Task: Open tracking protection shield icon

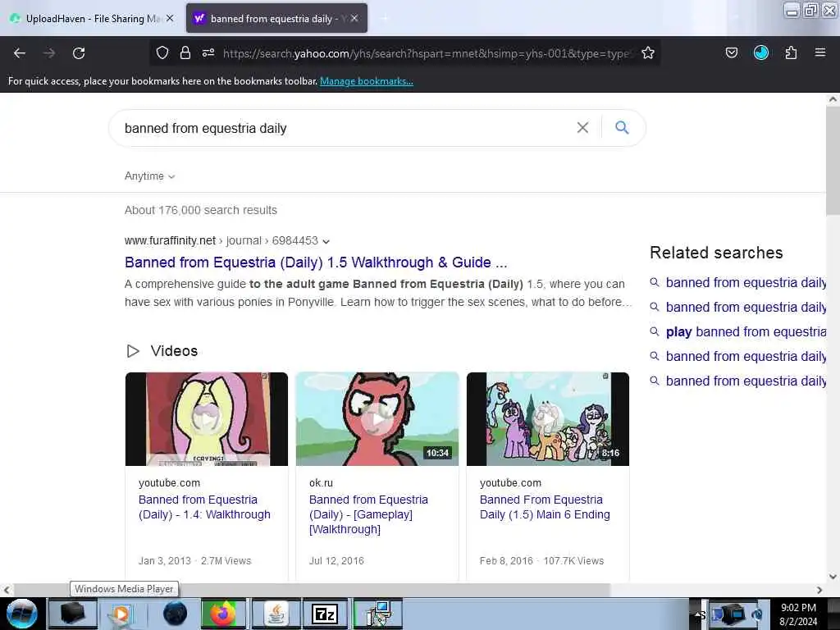Action: coord(162,52)
